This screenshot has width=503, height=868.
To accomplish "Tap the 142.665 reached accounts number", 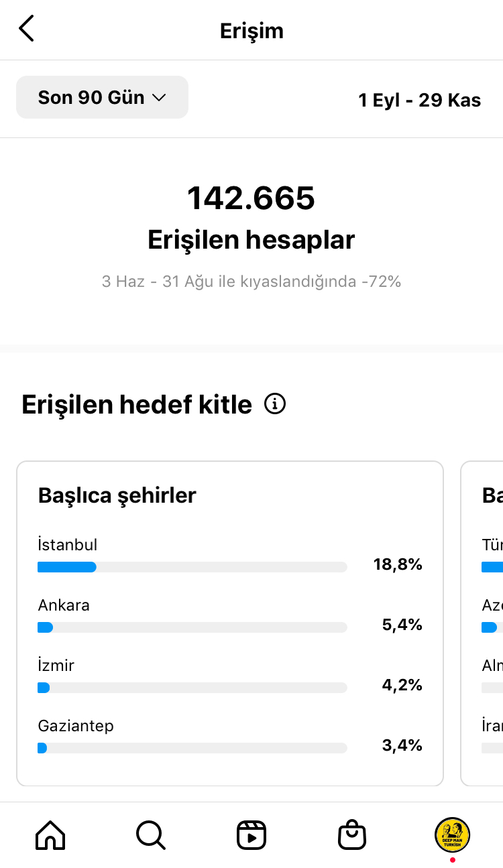I will click(251, 198).
